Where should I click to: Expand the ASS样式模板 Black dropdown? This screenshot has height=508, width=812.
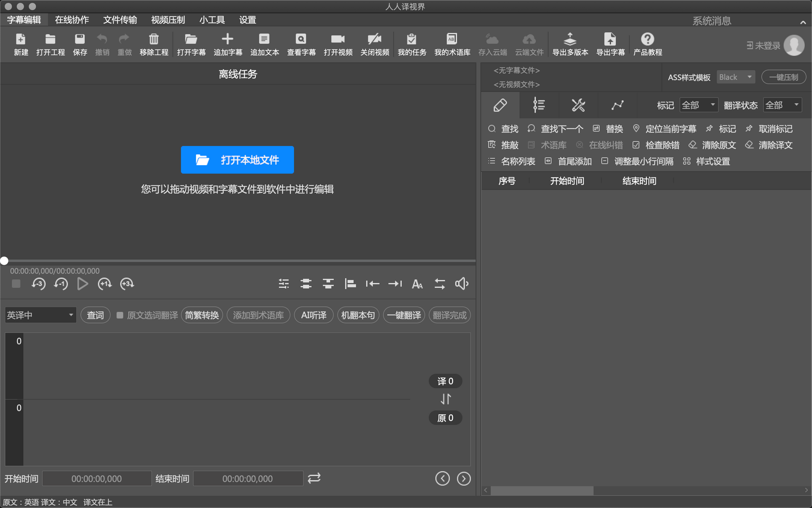click(x=735, y=77)
